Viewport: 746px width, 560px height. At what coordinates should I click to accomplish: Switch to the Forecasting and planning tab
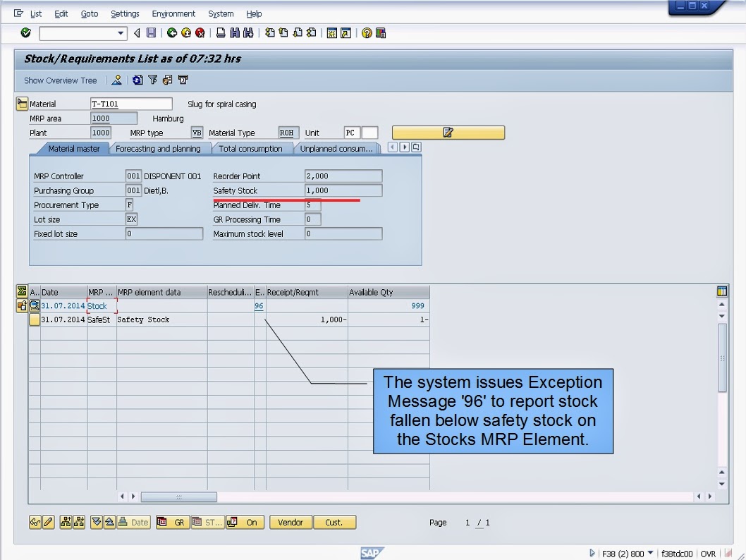(160, 148)
